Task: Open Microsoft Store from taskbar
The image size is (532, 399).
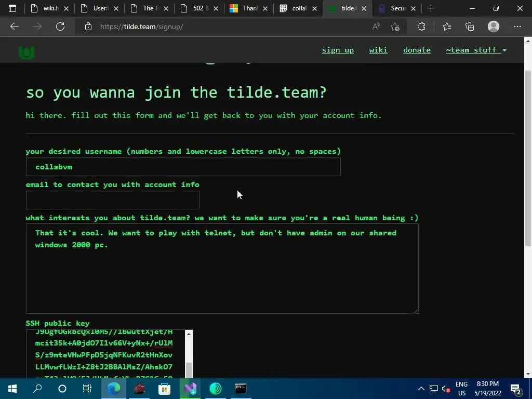Action: click(164, 389)
